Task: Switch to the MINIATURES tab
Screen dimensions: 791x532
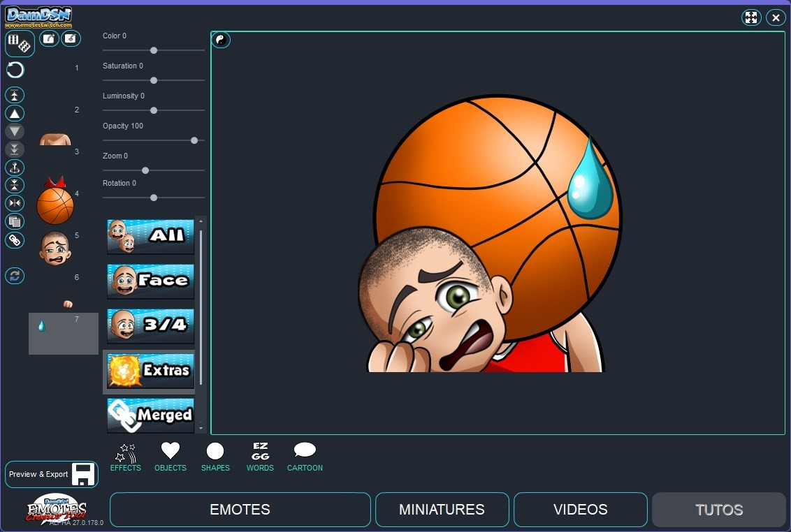Action: (x=442, y=510)
